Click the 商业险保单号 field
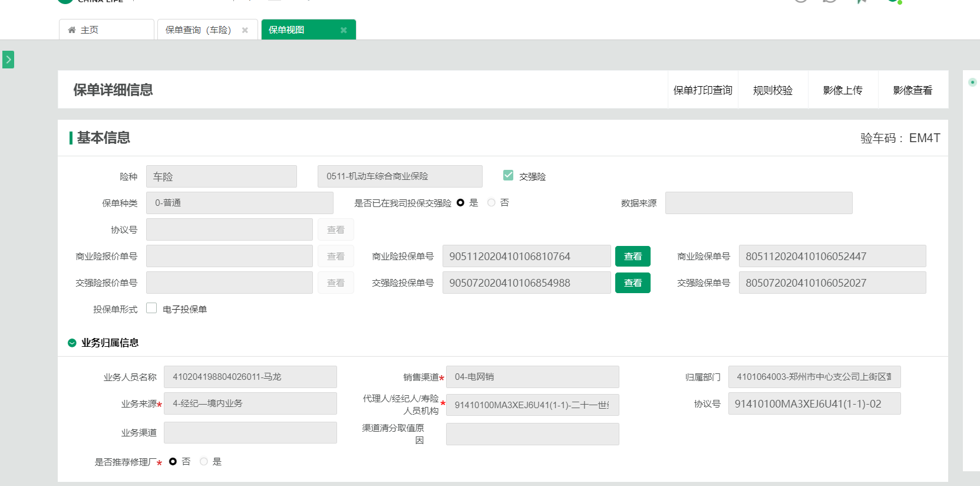The height and width of the screenshot is (486, 980). pyautogui.click(x=832, y=257)
